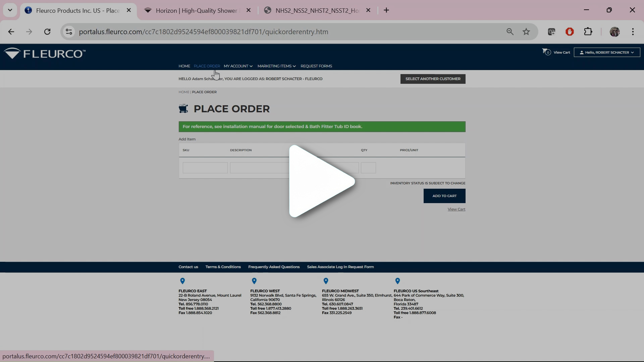View site information icon in address bar
Viewport: 644px width, 362px height.
point(69,32)
